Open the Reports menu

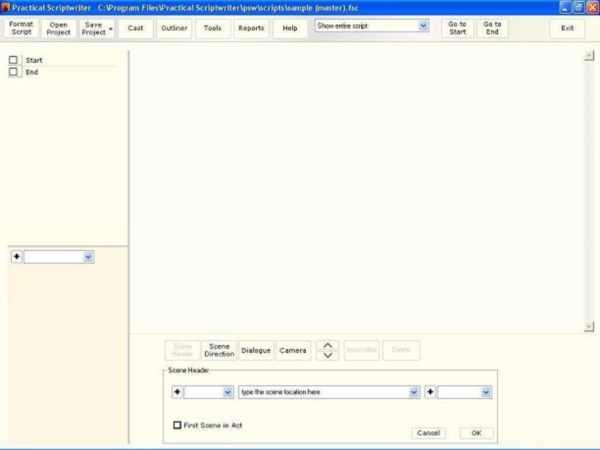pos(251,28)
